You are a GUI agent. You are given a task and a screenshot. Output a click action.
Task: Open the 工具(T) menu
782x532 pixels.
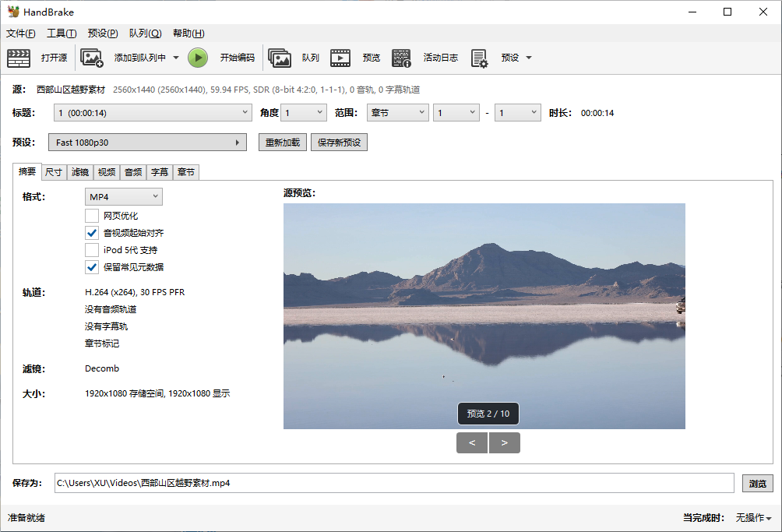(62, 33)
